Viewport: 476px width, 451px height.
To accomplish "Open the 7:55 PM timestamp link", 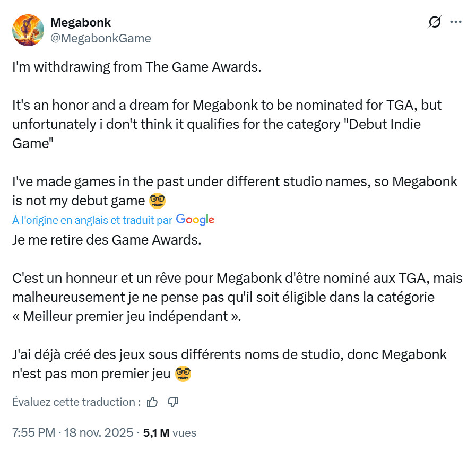I will click(33, 432).
